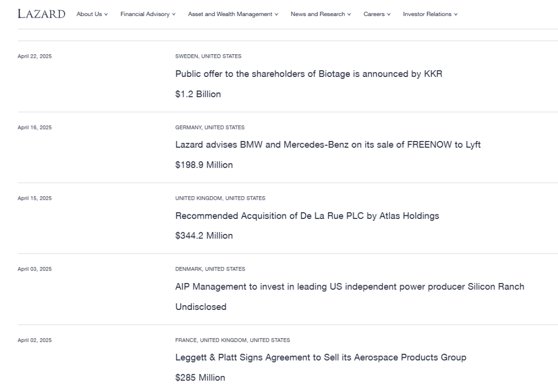Image resolution: width=558 pixels, height=392 pixels.
Task: Click the SWEDEN, UNITED STATES region label
Action: coord(208,56)
